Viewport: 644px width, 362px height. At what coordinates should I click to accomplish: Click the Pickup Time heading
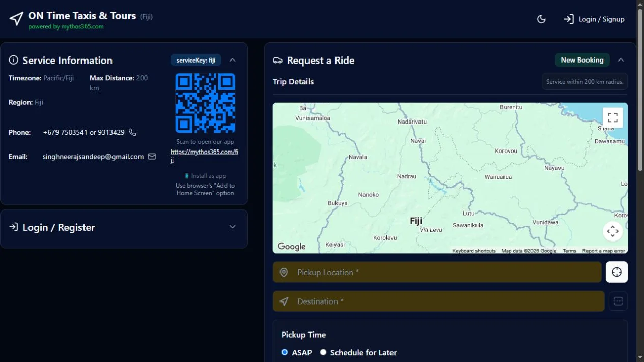point(303,335)
